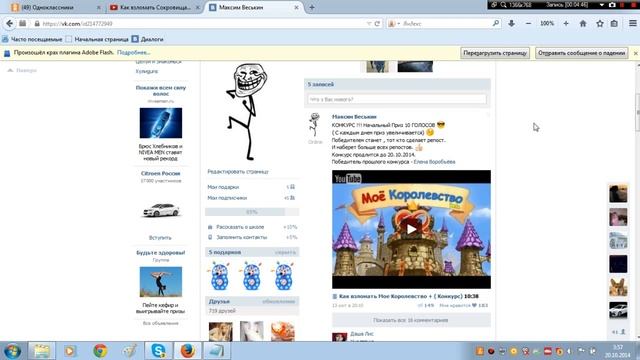Click Наверх scroll-to-top link
Viewport: 640px width, 360px height.
click(23, 71)
